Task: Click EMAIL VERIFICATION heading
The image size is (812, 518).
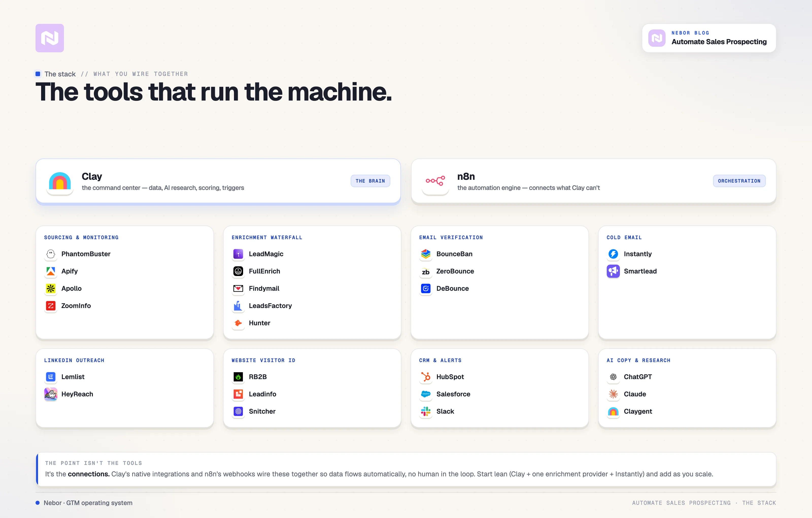Action: coord(450,237)
